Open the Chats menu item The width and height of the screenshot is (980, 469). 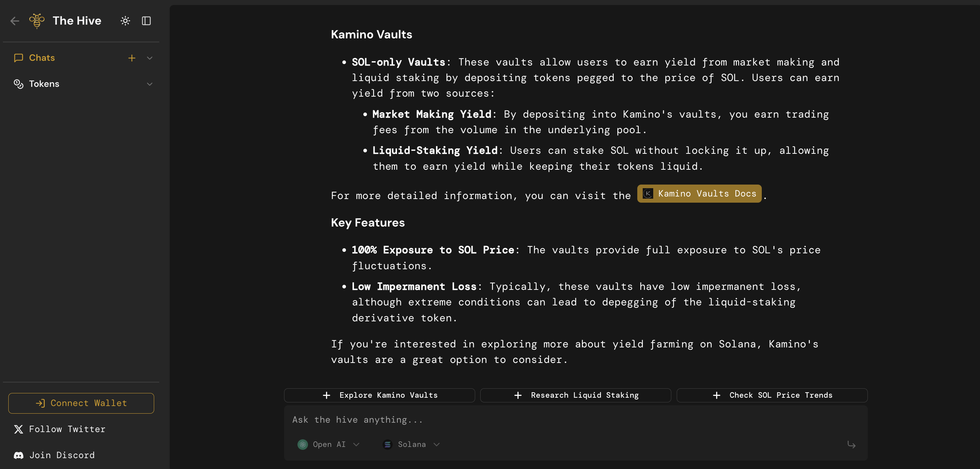tap(42, 58)
